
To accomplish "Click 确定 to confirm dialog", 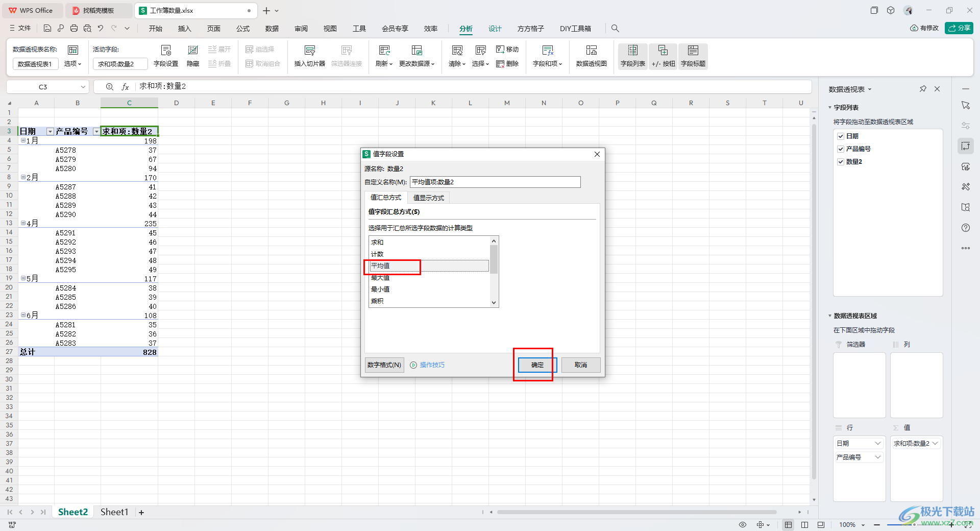I will click(537, 365).
